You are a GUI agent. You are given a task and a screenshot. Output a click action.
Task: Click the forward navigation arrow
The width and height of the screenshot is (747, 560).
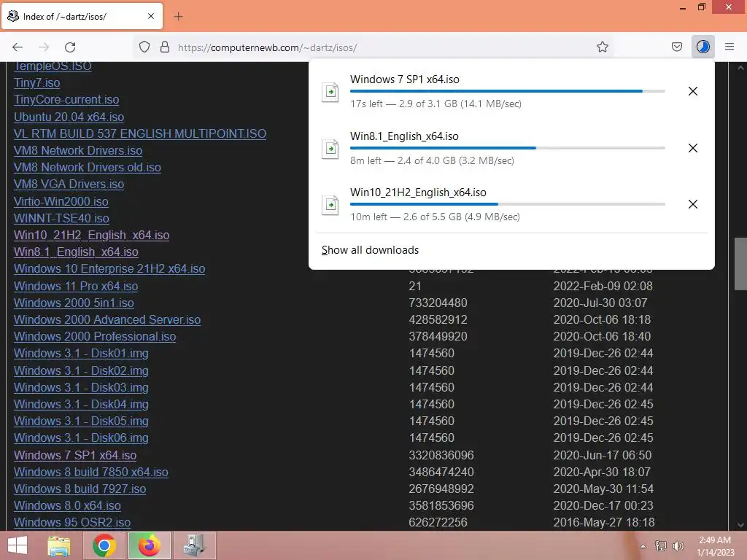[44, 47]
